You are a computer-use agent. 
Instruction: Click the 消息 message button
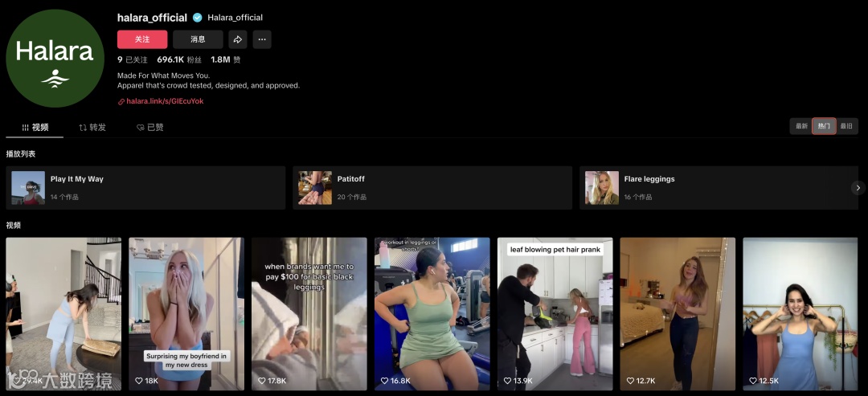198,39
